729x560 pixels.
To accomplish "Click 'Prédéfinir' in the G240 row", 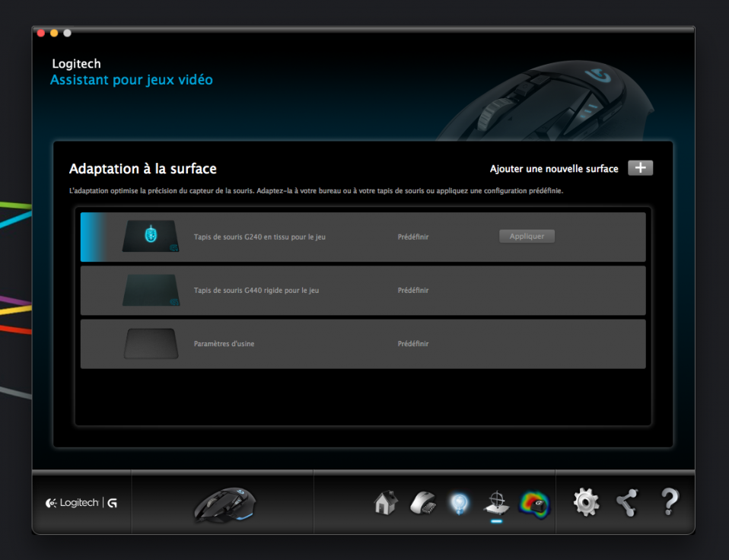I will click(413, 237).
